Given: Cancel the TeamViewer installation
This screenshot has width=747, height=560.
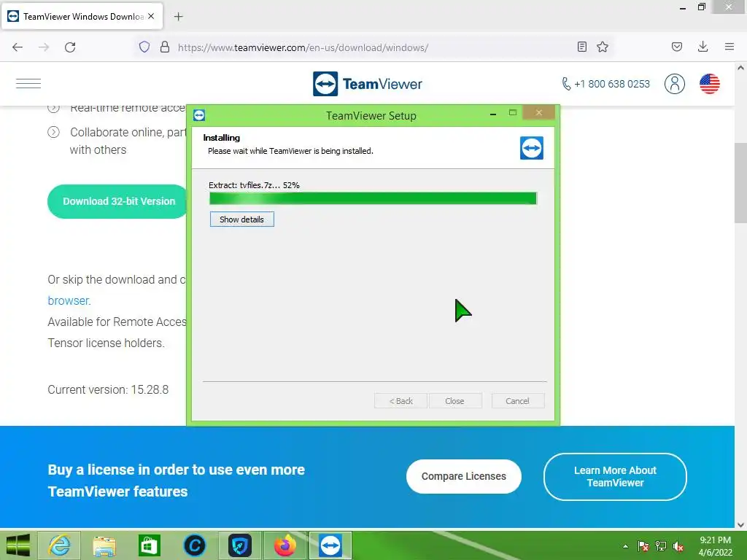Looking at the screenshot, I should pyautogui.click(x=517, y=401).
